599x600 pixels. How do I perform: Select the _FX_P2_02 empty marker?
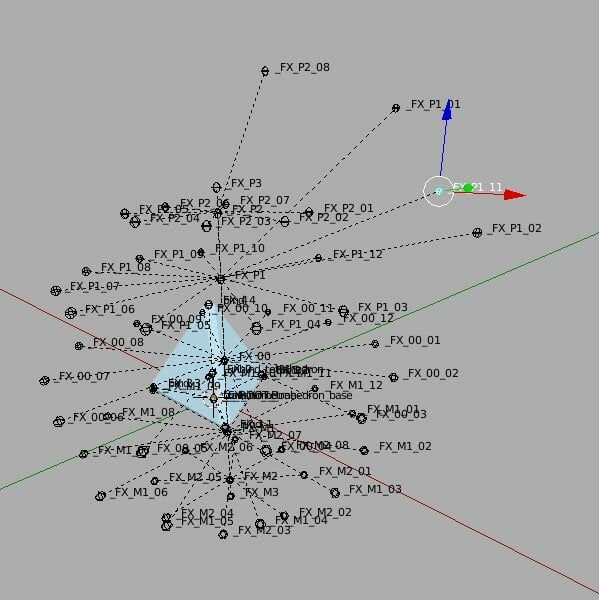(285, 221)
